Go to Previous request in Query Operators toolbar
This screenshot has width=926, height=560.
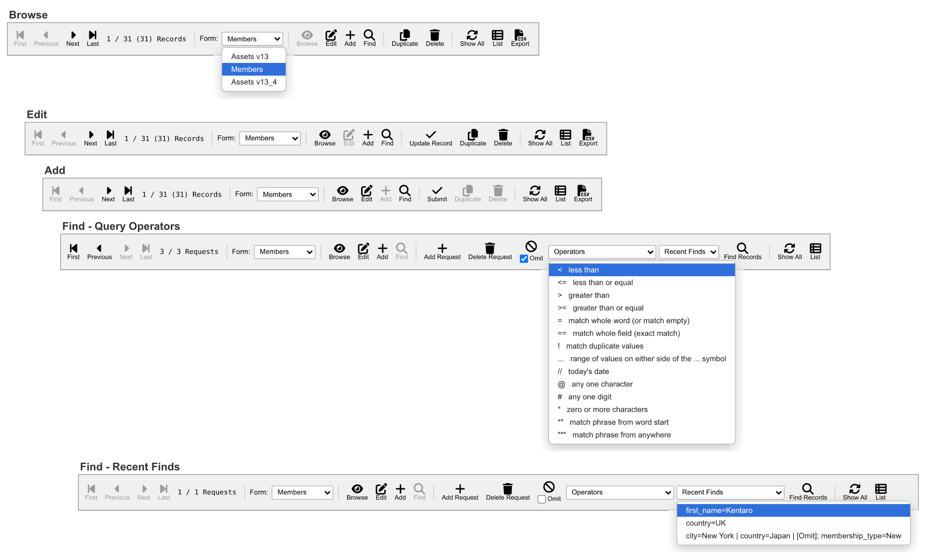click(x=99, y=252)
